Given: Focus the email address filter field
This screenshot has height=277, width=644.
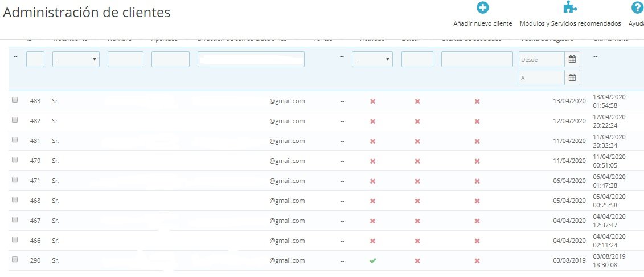Looking at the screenshot, I should (251, 59).
